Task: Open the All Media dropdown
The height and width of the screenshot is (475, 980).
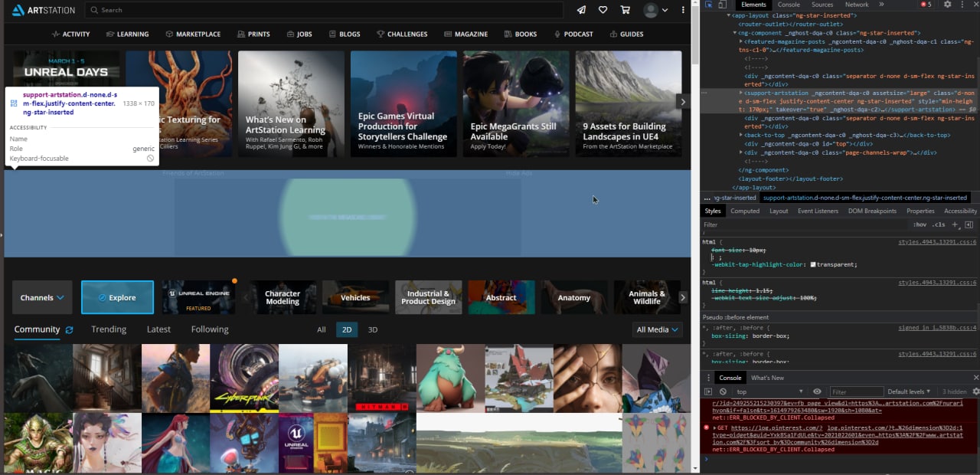Action: click(657, 329)
